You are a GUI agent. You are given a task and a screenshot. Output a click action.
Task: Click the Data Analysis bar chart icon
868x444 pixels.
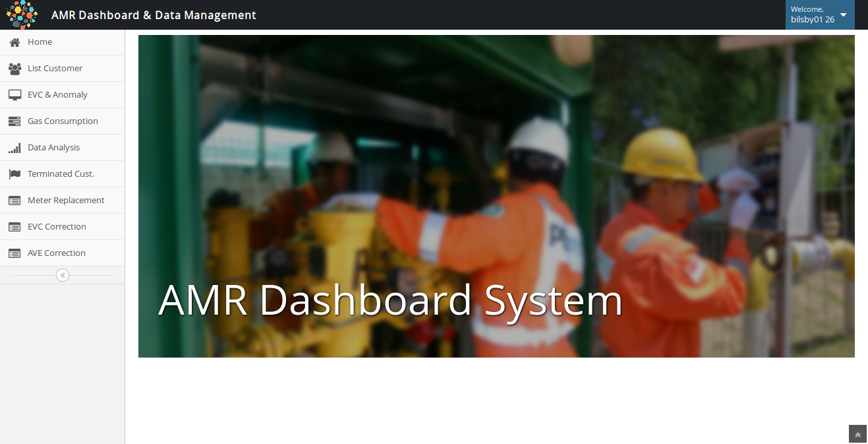14,148
